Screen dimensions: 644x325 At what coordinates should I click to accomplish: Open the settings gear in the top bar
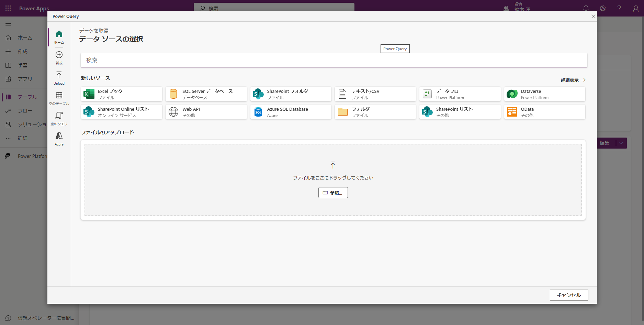(x=602, y=8)
